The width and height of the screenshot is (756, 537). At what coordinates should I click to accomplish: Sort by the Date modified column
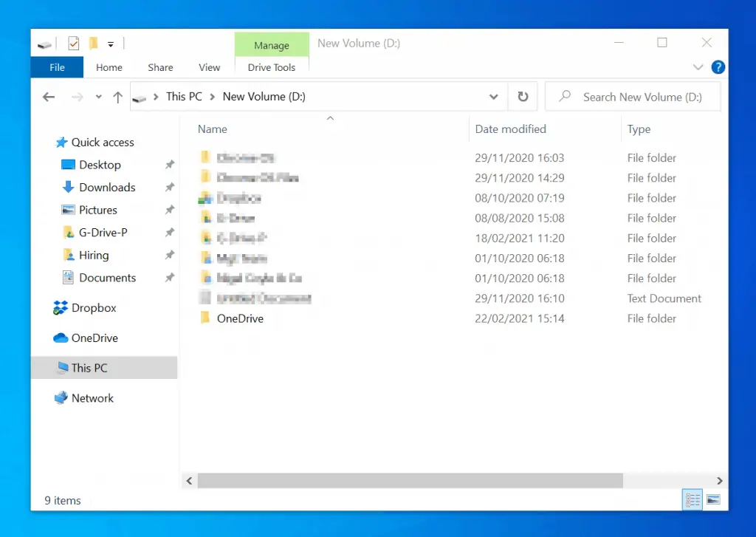(511, 129)
